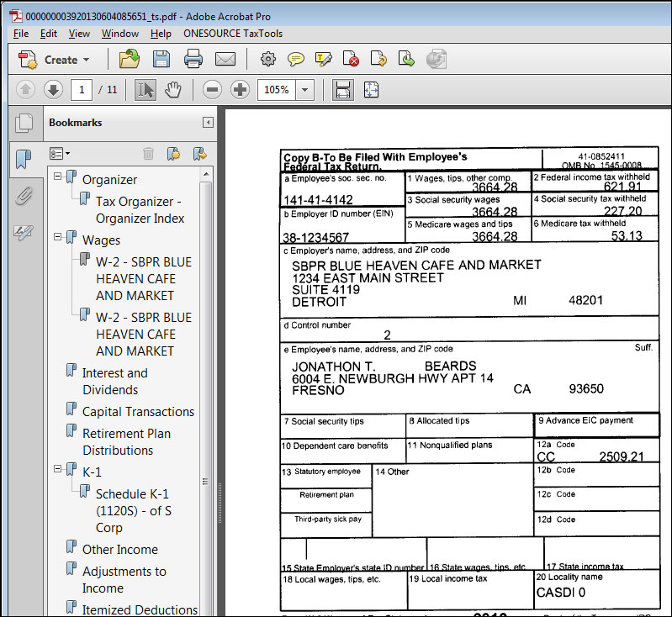The height and width of the screenshot is (617, 672).
Task: Collapse the Organizer bookmark node
Action: (58, 177)
